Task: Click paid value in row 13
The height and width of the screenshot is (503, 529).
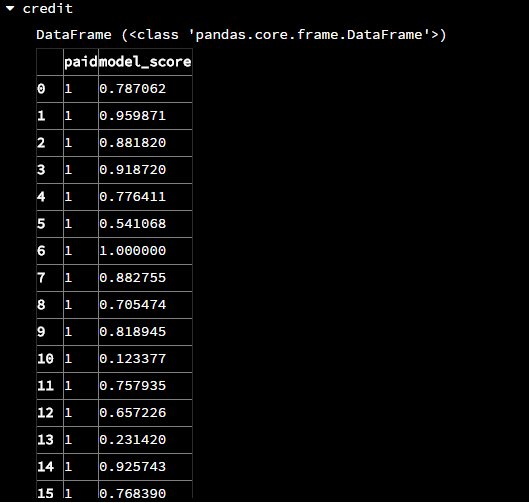Action: click(x=68, y=440)
